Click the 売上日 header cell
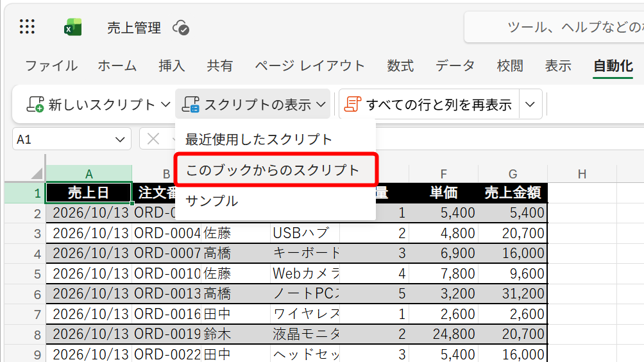The height and width of the screenshot is (362, 644). (89, 193)
